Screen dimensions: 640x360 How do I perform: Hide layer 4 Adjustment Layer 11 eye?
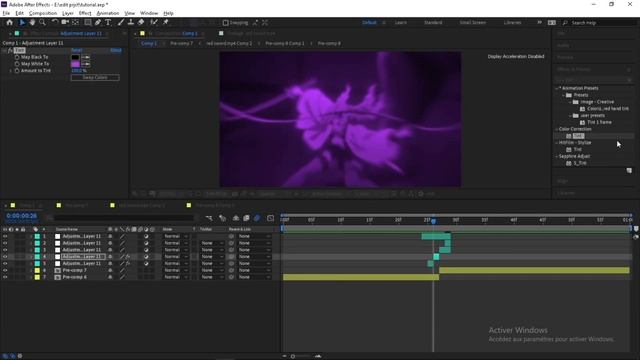5,257
